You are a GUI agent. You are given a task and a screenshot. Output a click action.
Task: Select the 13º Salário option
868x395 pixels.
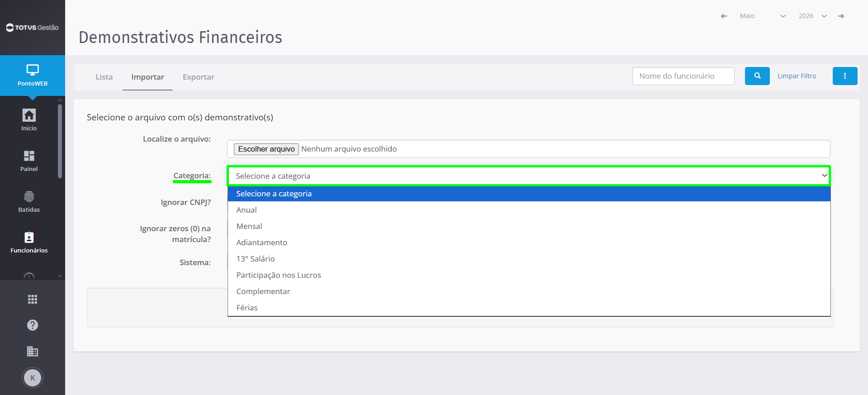coord(529,259)
